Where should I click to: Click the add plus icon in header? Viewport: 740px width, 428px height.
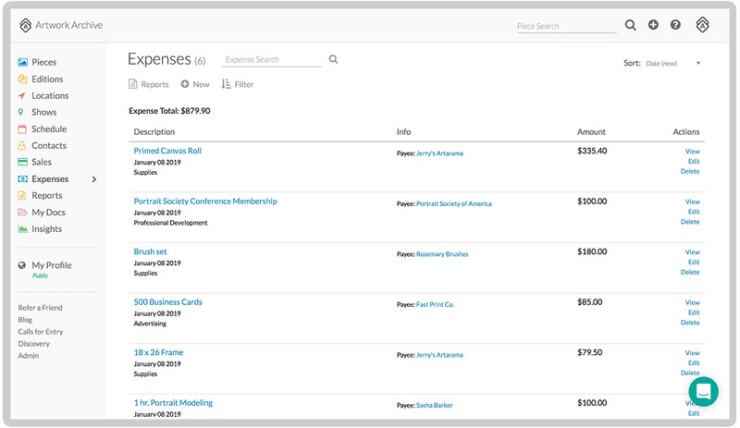pyautogui.click(x=653, y=25)
